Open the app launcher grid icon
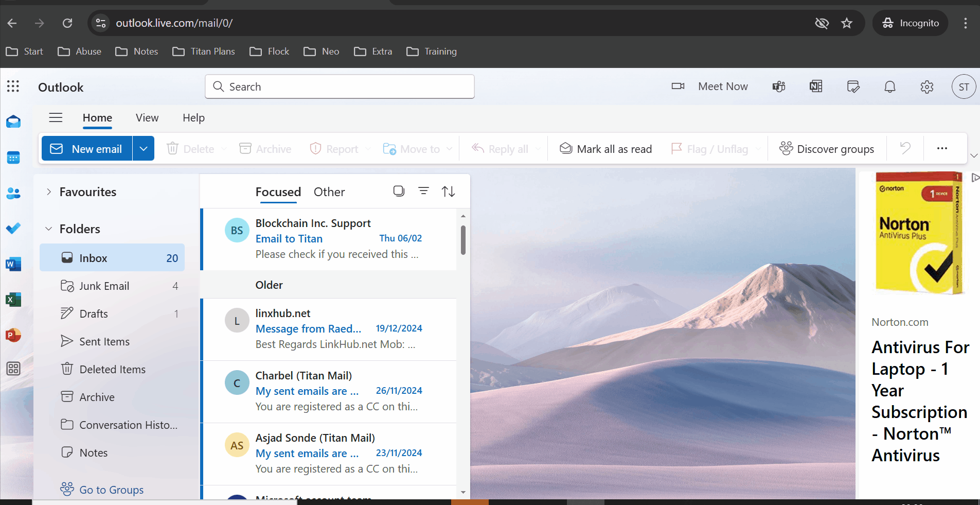The image size is (980, 505). (x=13, y=86)
